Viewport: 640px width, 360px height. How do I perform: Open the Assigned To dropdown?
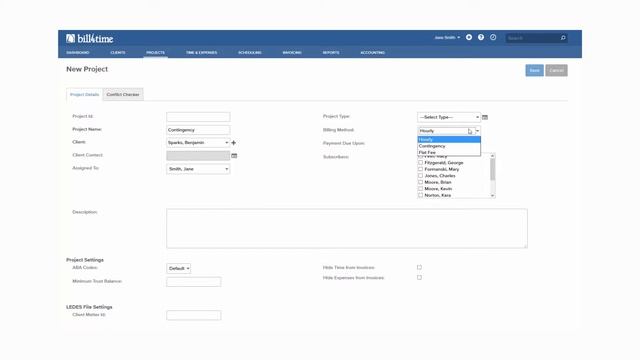click(198, 169)
